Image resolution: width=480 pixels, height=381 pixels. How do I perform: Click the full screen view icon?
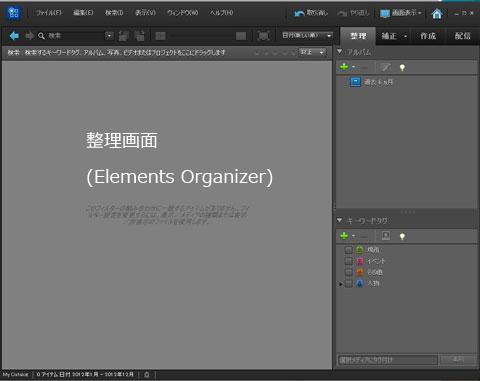(263, 36)
